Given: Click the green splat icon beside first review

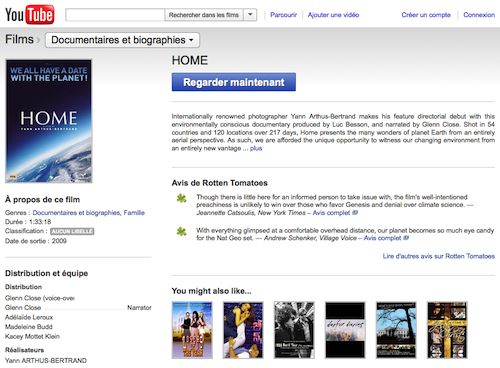Looking at the screenshot, I should 181,199.
